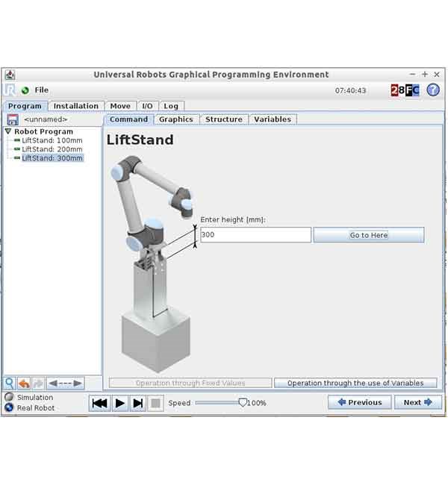This screenshot has height=485, width=448.
Task: Click the application icon in title bar
Action: [10, 75]
